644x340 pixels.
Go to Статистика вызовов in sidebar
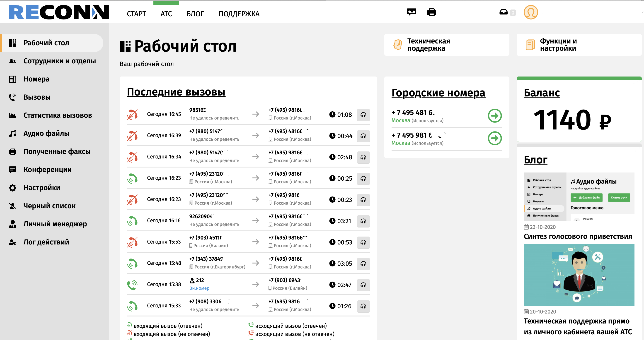click(x=58, y=115)
